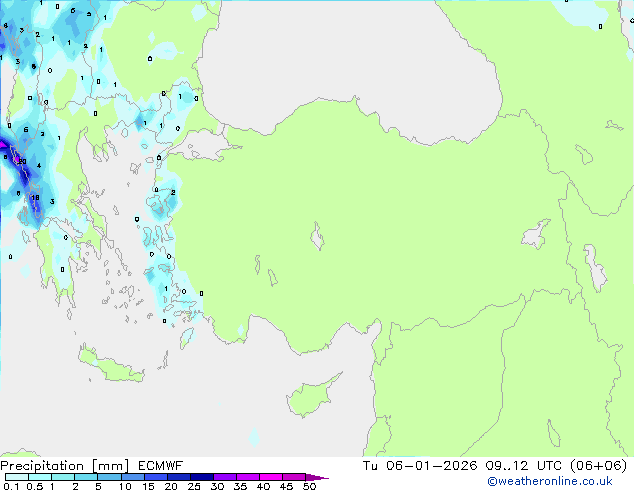Click the weatheronline.co.uk copyright link

pos(550,481)
